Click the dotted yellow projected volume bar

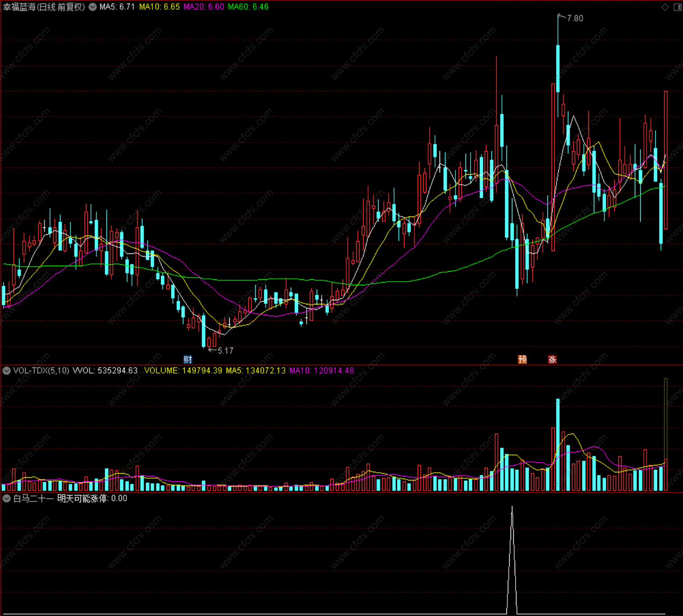pyautogui.click(x=666, y=419)
